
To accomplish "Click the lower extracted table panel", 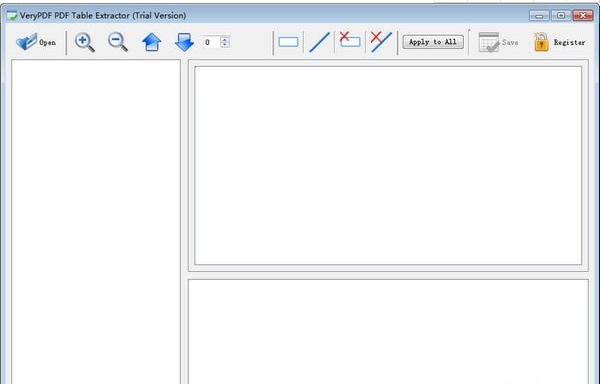I will click(388, 332).
